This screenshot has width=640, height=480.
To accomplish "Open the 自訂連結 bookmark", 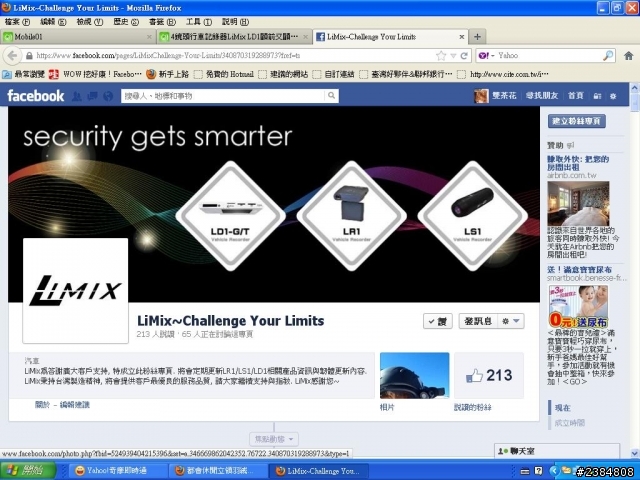I will point(333,74).
